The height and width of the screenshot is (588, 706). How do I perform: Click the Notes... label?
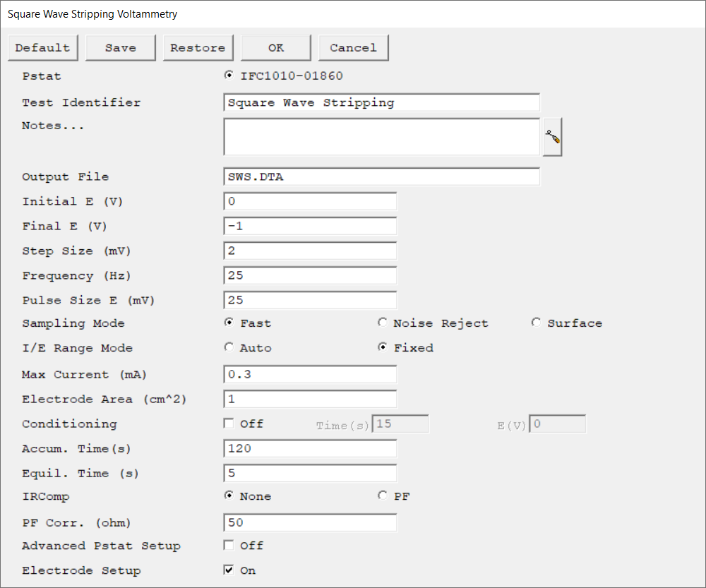pyautogui.click(x=53, y=126)
